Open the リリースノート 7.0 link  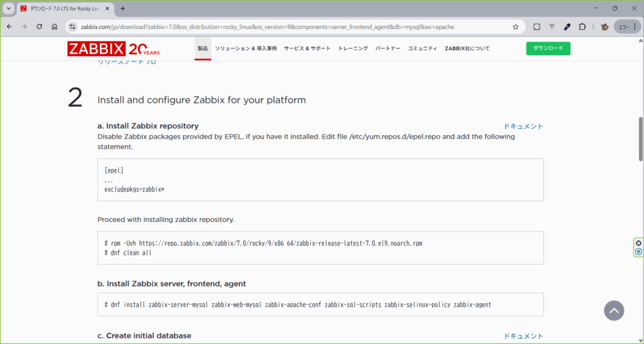[127, 62]
